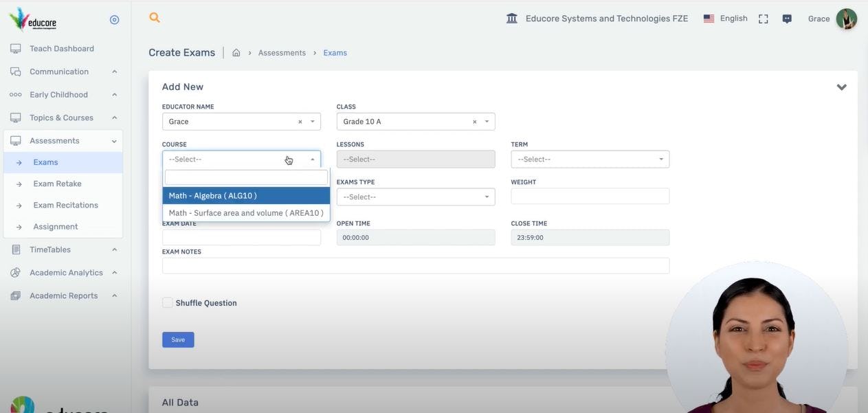Expand the Academic Analytics chevron
The image size is (868, 413).
(x=114, y=273)
